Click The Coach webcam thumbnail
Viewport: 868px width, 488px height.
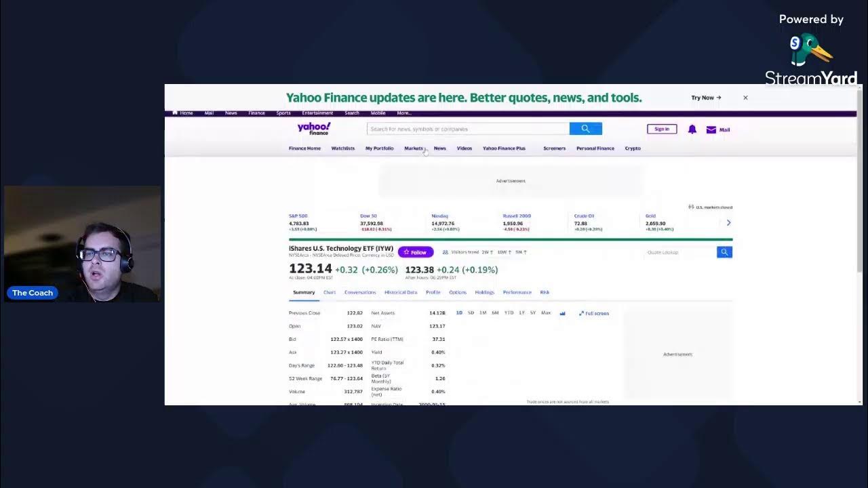(82, 244)
